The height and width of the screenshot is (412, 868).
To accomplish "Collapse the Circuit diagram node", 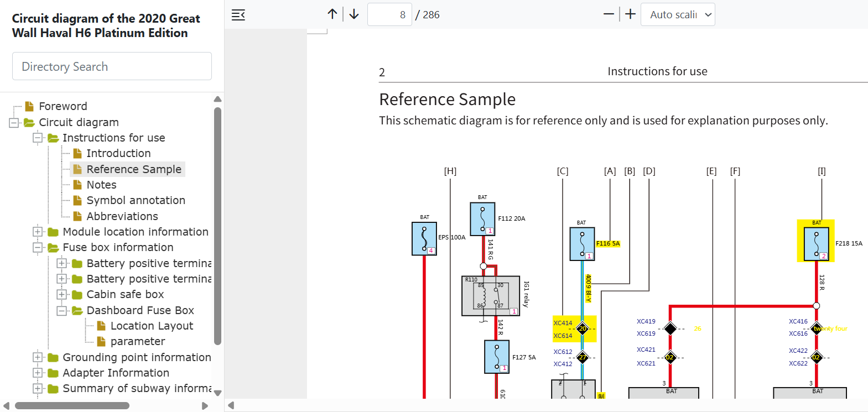I will (x=14, y=122).
